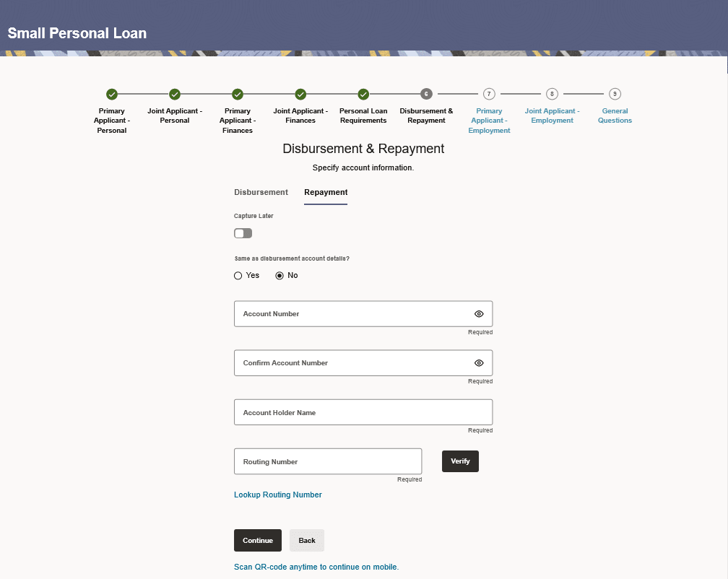This screenshot has width=728, height=579.
Task: Select Yes for same as disbursement account
Action: click(x=238, y=276)
